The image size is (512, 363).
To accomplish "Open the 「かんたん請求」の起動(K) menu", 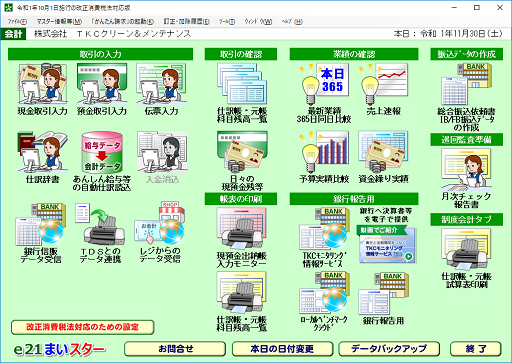I will 123,22.
